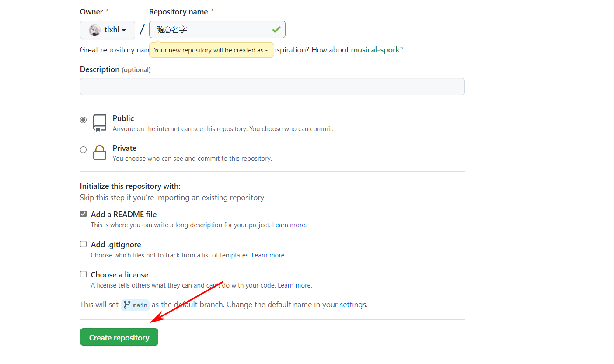Click the green checkmark in repository name field
Screen dimensions: 614x364
(276, 29)
